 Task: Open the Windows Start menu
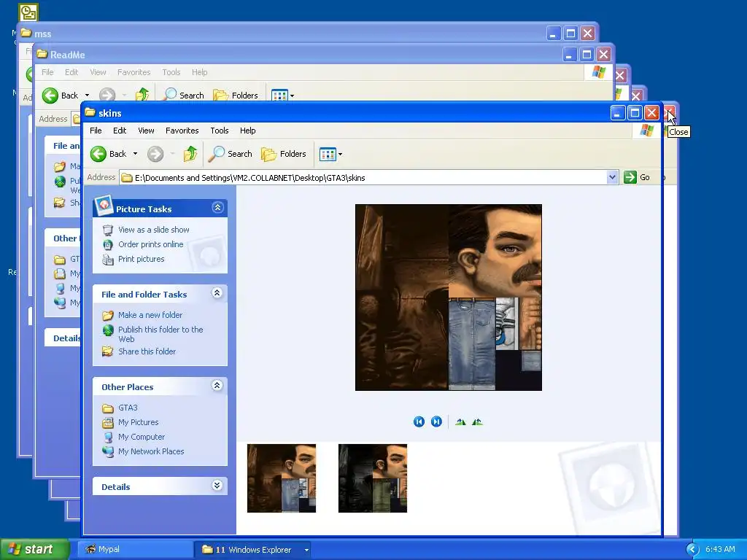tap(34, 550)
